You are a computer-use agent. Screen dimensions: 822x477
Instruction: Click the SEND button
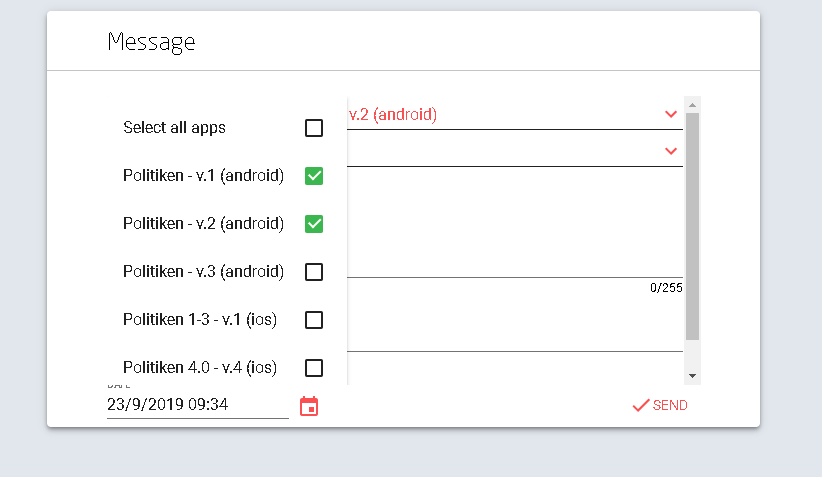pyautogui.click(x=660, y=405)
